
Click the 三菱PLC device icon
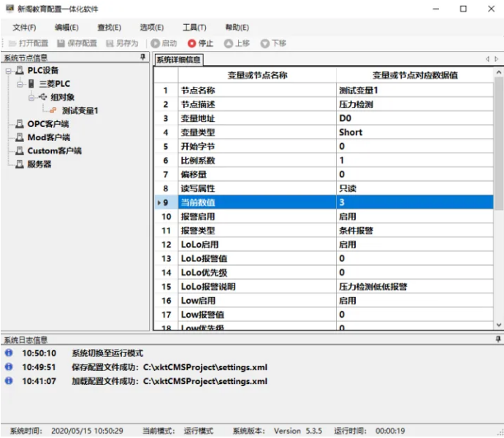tap(31, 84)
